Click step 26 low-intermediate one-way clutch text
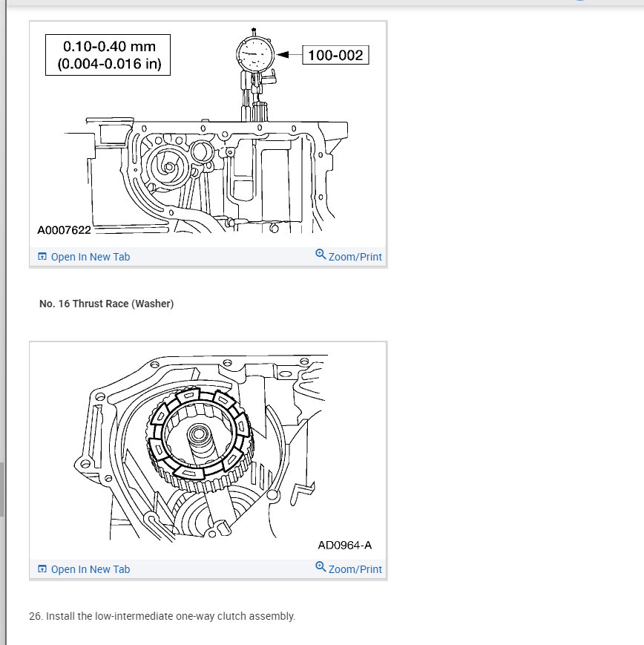 click(x=162, y=616)
